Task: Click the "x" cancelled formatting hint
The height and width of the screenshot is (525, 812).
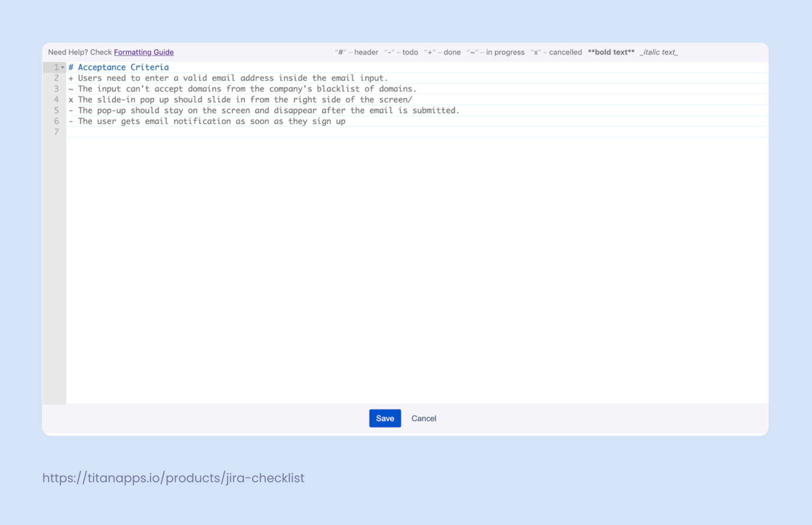Action: [536, 52]
